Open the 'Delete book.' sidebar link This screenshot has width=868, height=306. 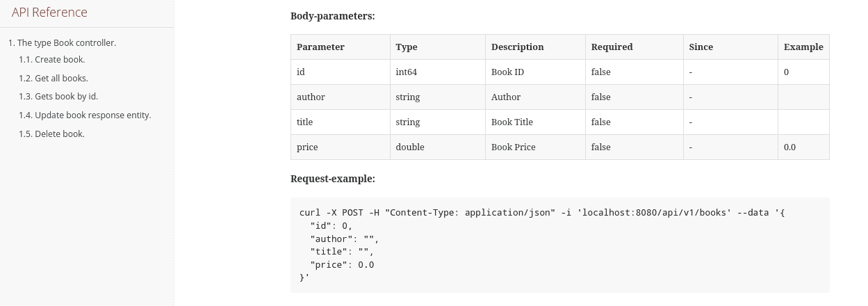click(x=51, y=134)
